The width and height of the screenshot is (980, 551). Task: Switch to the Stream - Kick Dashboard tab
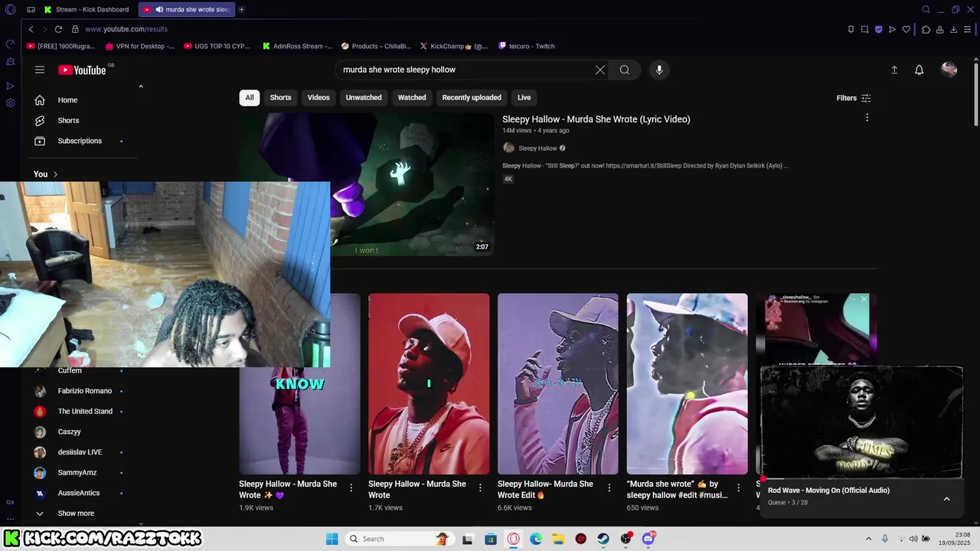pos(87,9)
